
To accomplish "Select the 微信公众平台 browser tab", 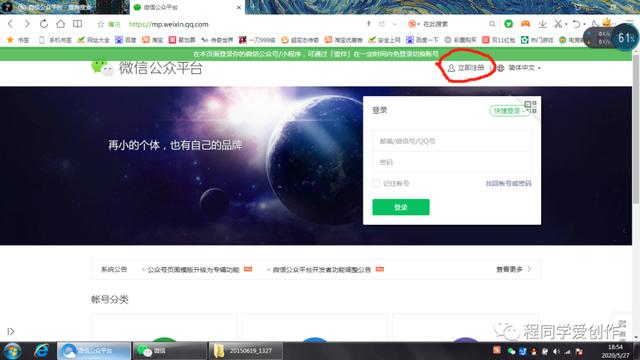I will pyautogui.click(x=187, y=7).
